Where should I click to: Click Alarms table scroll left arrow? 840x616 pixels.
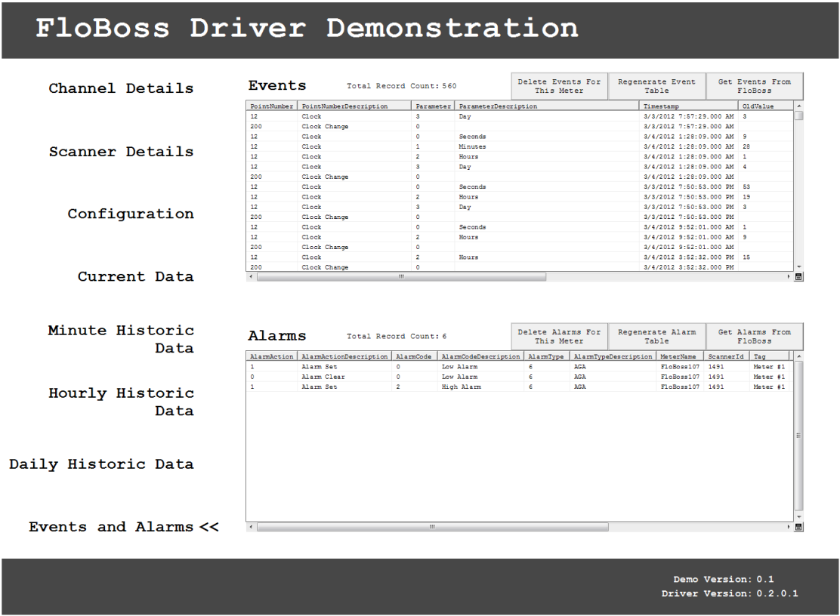(x=251, y=527)
